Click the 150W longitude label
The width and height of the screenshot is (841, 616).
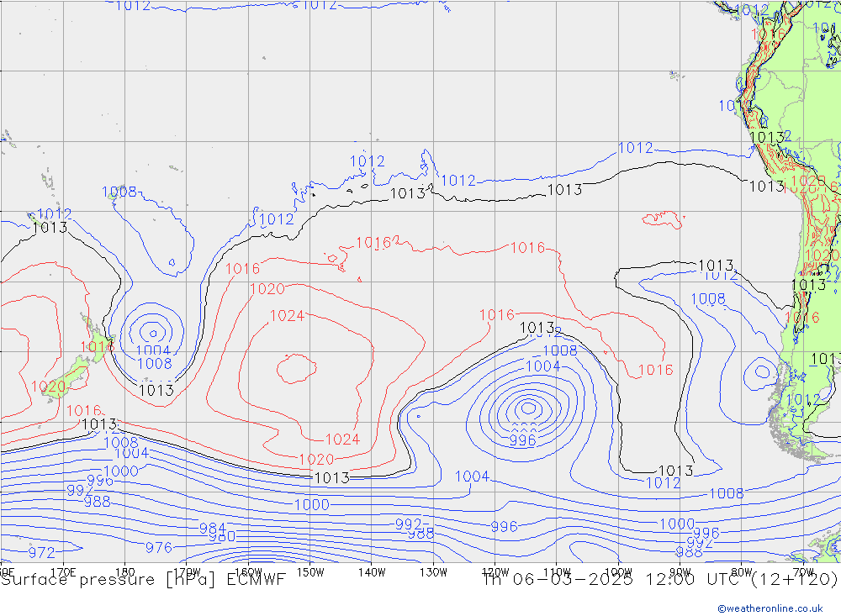click(310, 572)
